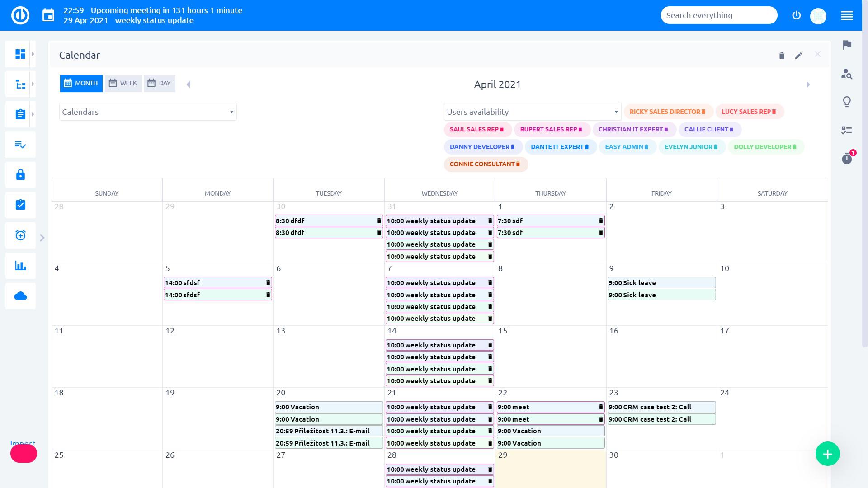
Task: Remove Ricky Sales Director user tag
Action: point(703,112)
